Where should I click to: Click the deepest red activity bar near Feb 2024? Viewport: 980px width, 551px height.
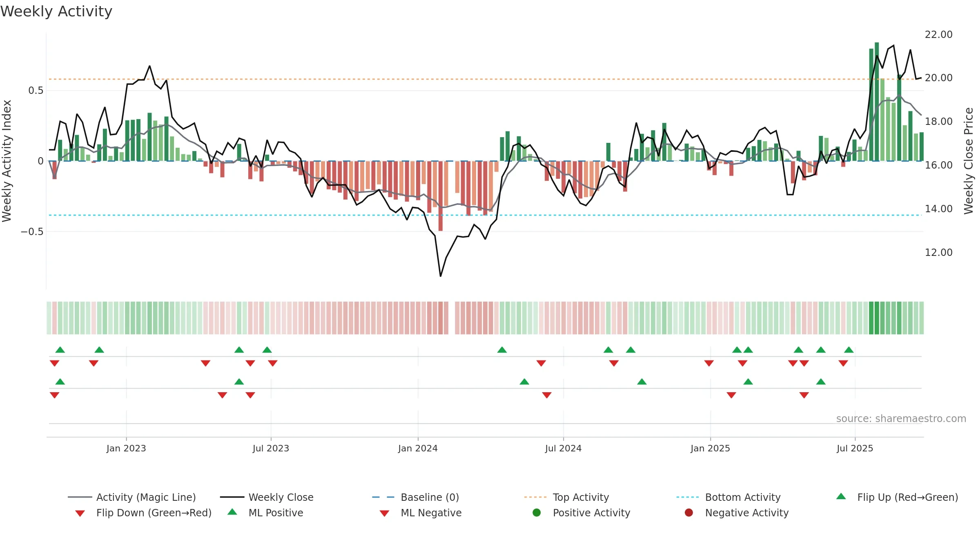(441, 196)
